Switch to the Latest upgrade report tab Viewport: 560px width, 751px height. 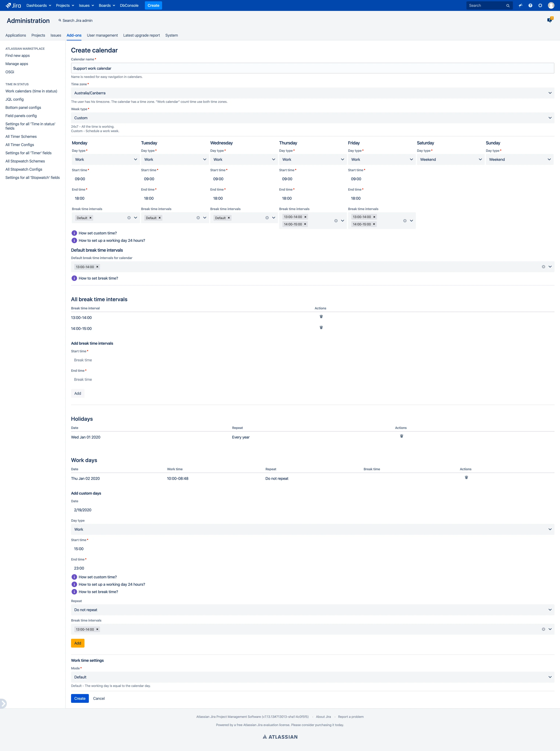[141, 35]
